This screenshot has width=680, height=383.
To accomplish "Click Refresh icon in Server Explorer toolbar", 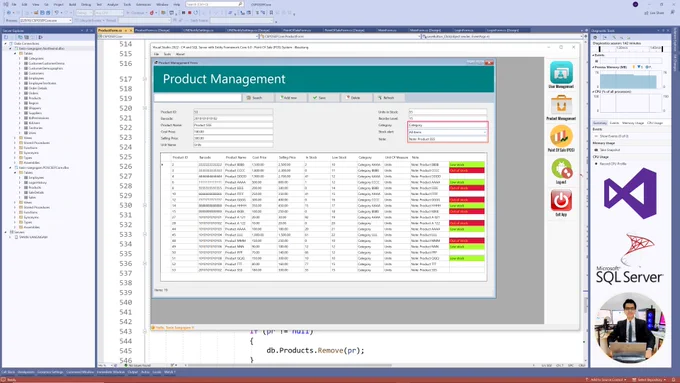I will click(x=6, y=37).
